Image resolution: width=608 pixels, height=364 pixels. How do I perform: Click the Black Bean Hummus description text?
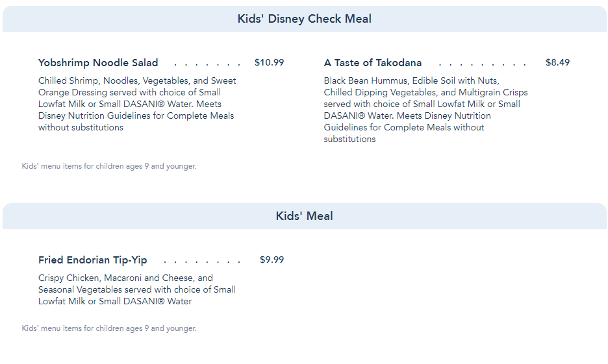(425, 110)
